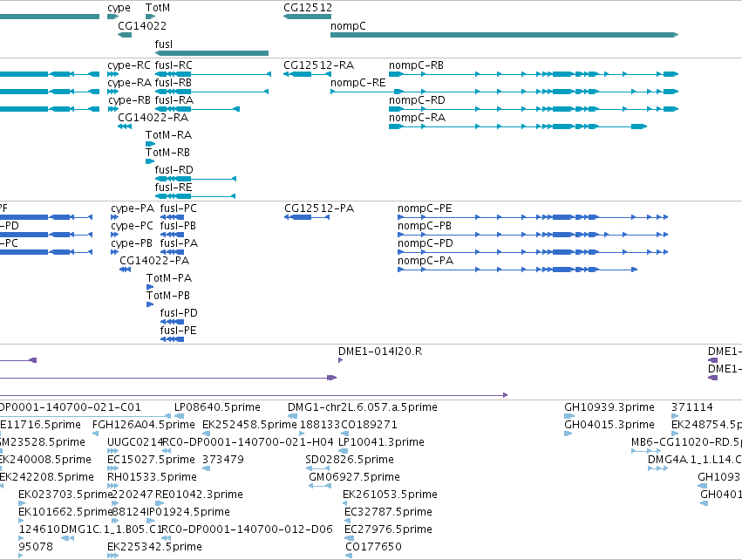Select the fusl-RA transcript label
Image resolution: width=742 pixels, height=560 pixels.
[174, 100]
